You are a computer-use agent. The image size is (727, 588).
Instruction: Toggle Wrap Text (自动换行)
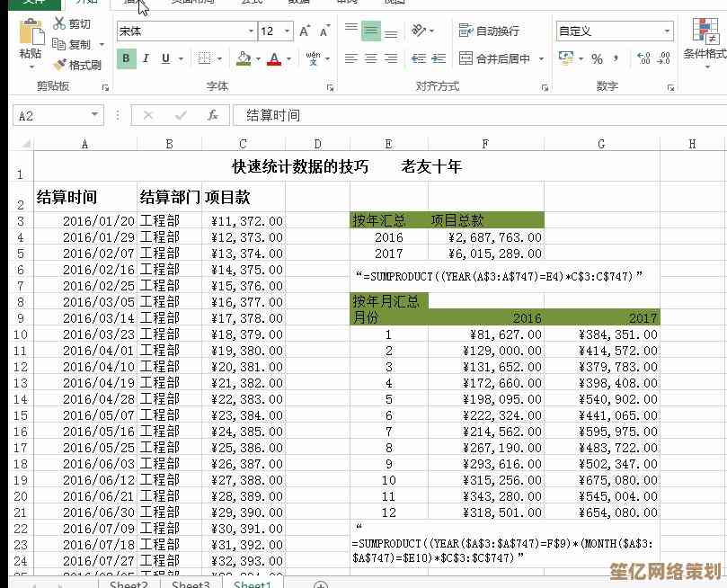[489, 31]
